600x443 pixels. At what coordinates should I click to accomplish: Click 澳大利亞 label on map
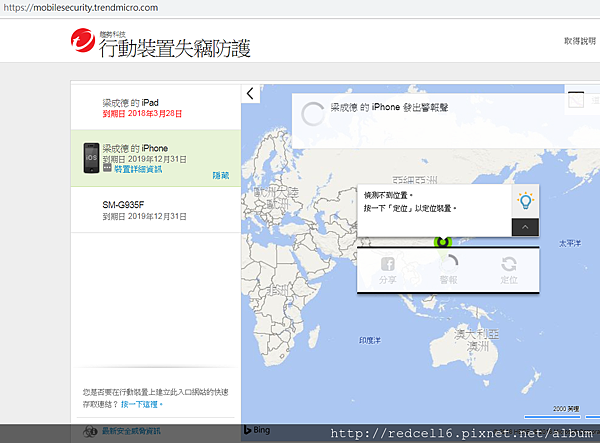pos(476,334)
